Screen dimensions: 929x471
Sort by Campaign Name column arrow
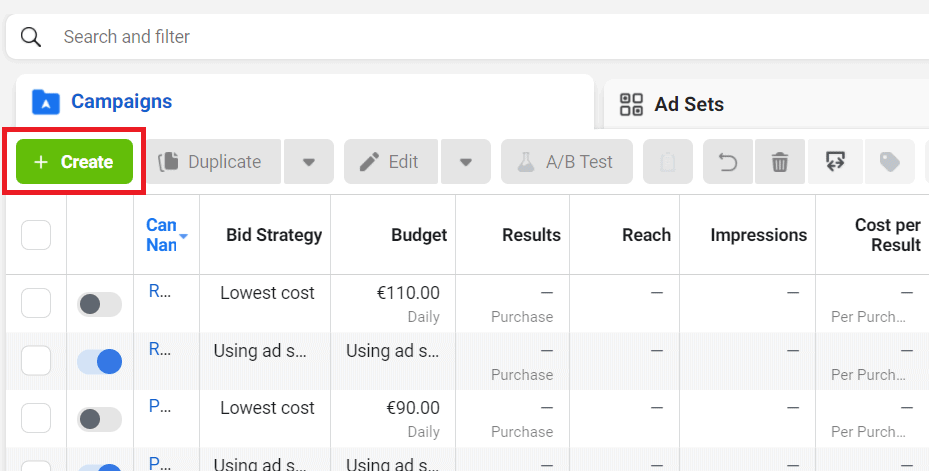(x=184, y=236)
